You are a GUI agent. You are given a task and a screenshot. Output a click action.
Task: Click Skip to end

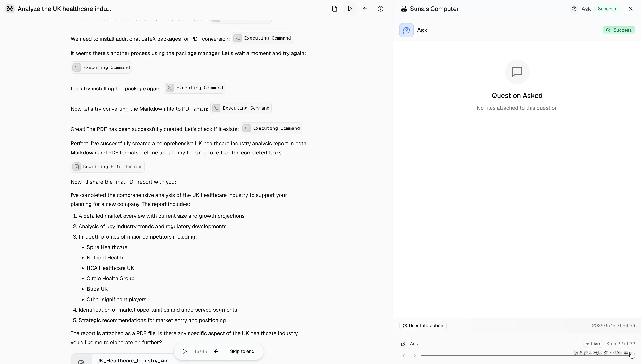pyautogui.click(x=242, y=351)
